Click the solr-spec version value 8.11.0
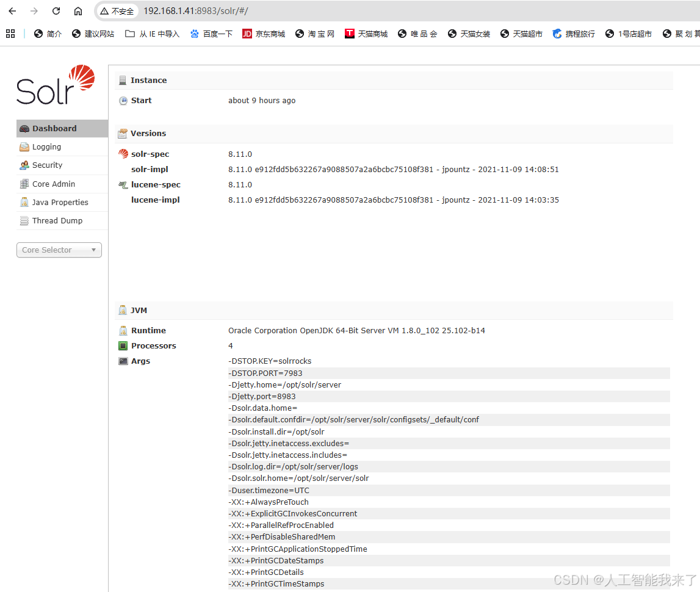700x592 pixels. pos(240,154)
